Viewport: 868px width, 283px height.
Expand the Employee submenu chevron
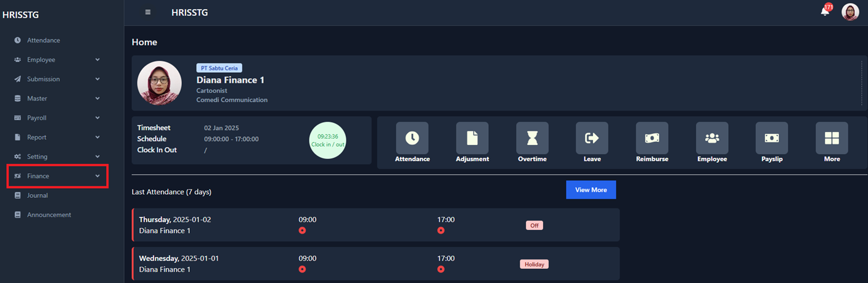pyautogui.click(x=97, y=60)
